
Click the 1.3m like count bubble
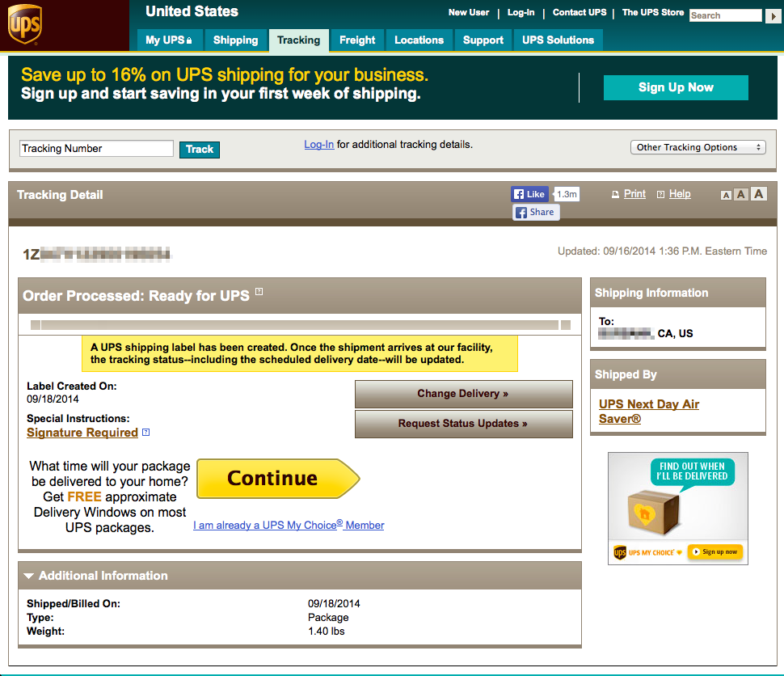click(567, 194)
